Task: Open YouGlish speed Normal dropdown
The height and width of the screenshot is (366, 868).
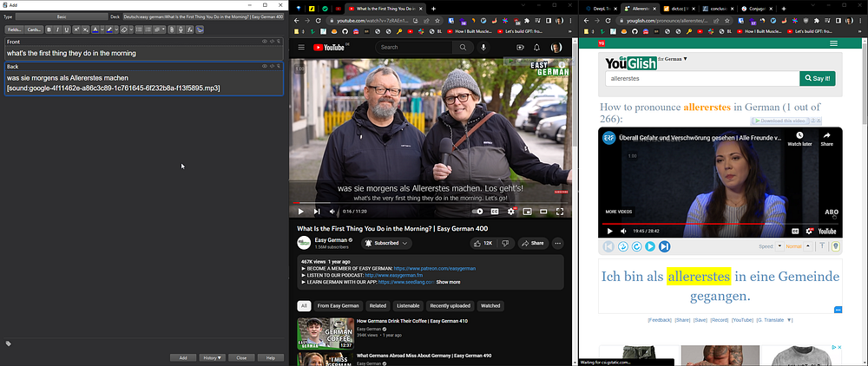Action: [x=793, y=246]
